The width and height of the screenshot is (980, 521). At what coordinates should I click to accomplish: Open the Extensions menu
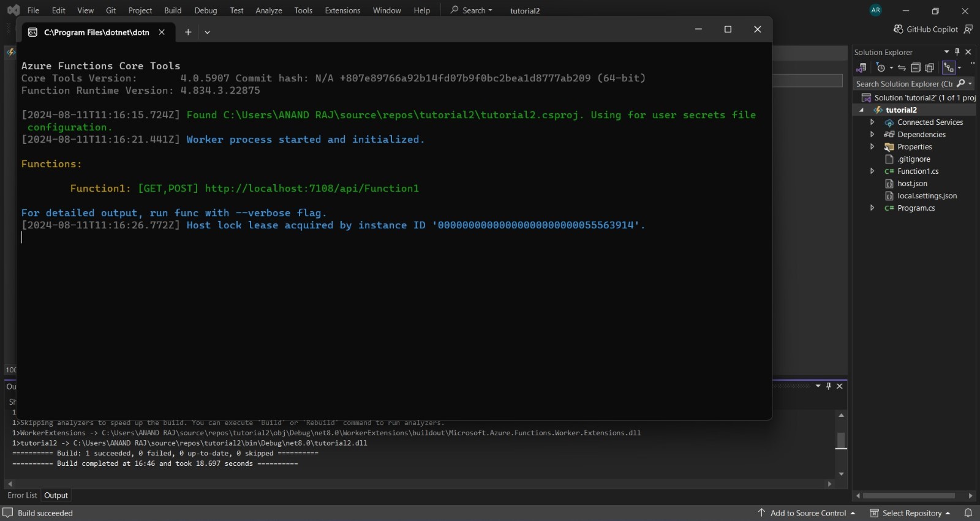coord(342,10)
